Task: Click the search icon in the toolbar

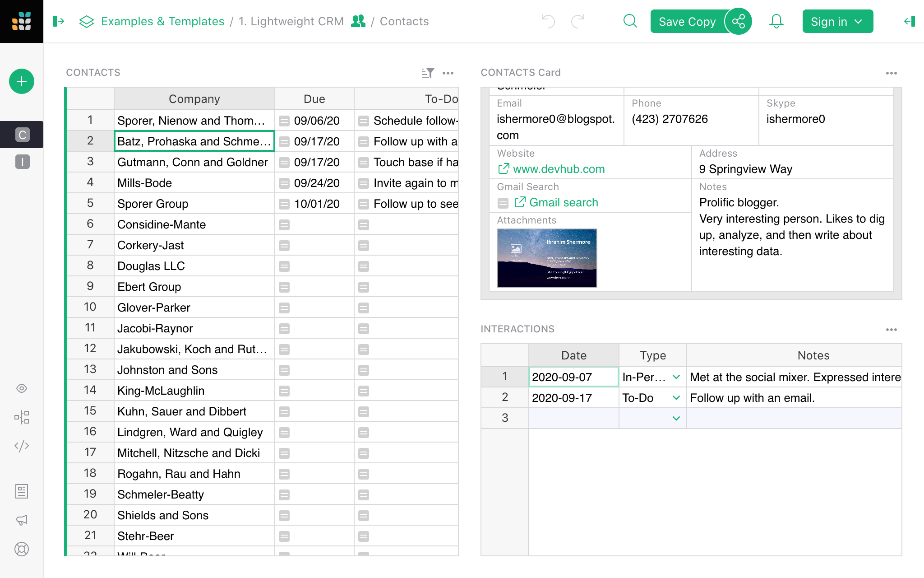Action: click(629, 21)
